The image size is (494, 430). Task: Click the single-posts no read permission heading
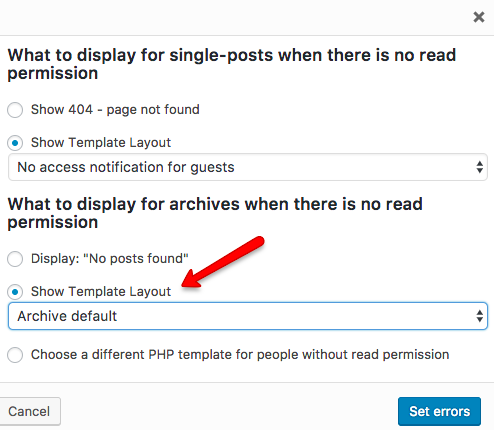pos(232,64)
